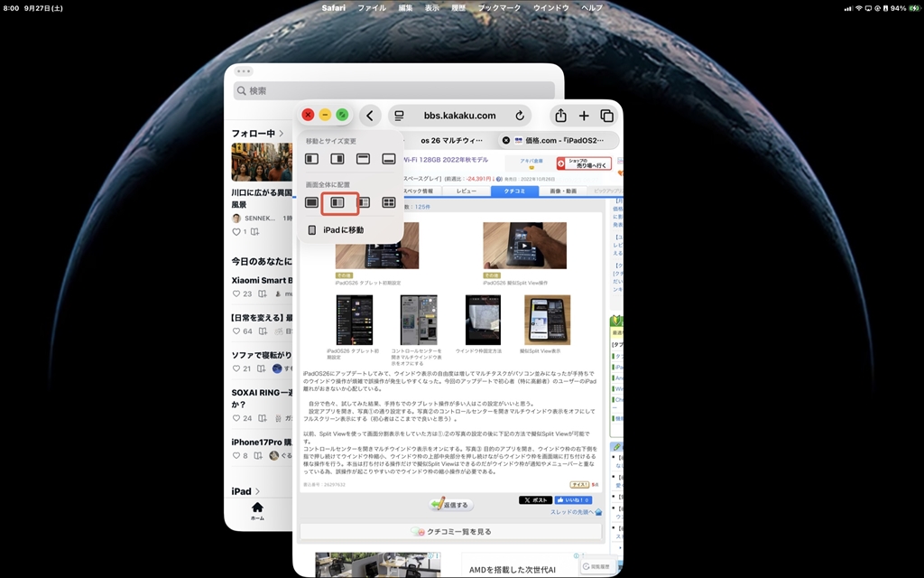Like the ソファで寝転がり article heart
This screenshot has height=578, width=924.
click(236, 368)
